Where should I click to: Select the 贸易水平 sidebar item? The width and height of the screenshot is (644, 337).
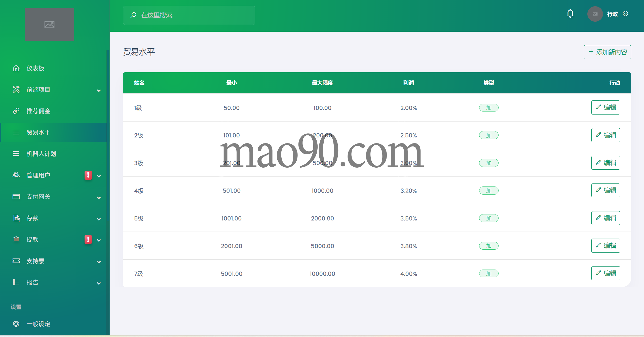(x=38, y=132)
